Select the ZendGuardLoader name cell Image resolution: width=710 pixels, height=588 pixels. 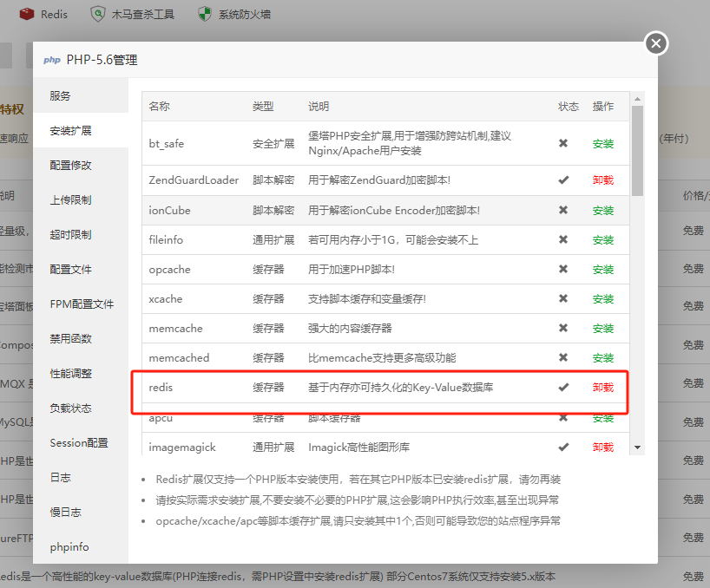[x=194, y=180]
